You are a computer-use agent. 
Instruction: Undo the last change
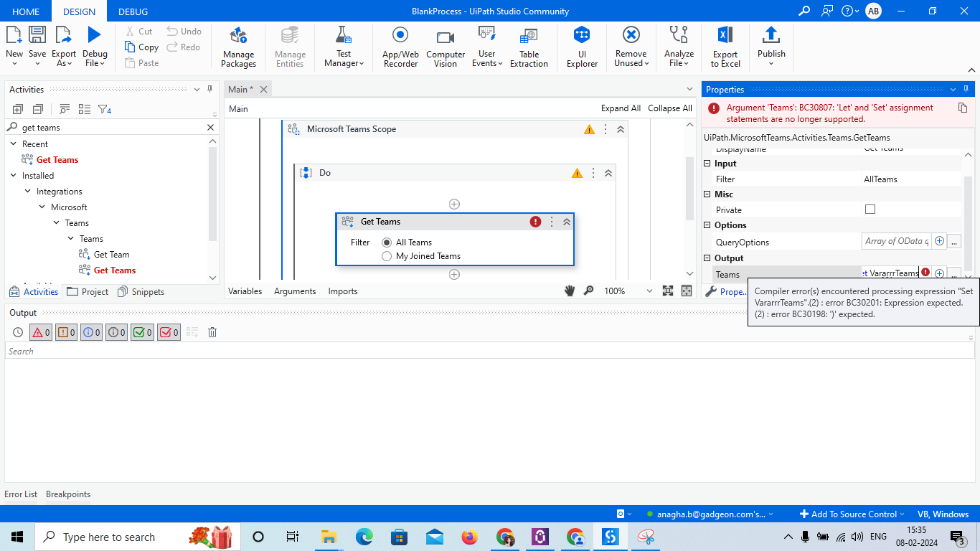pos(184,31)
